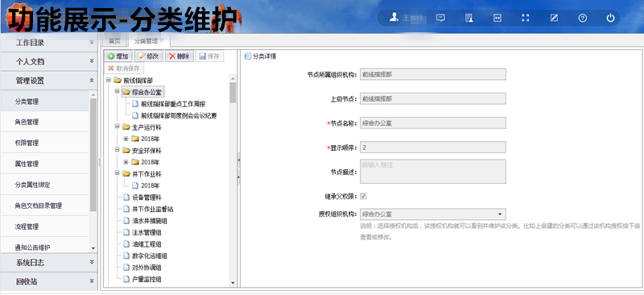
Task: Expand the 2018年 node under 生产运行科
Action: pos(126,139)
